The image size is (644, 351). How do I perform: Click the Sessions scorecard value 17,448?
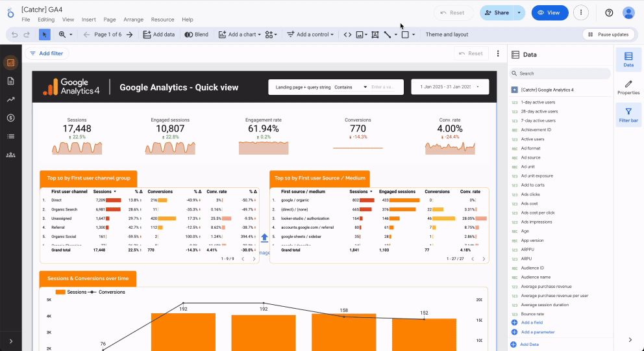[x=77, y=129]
